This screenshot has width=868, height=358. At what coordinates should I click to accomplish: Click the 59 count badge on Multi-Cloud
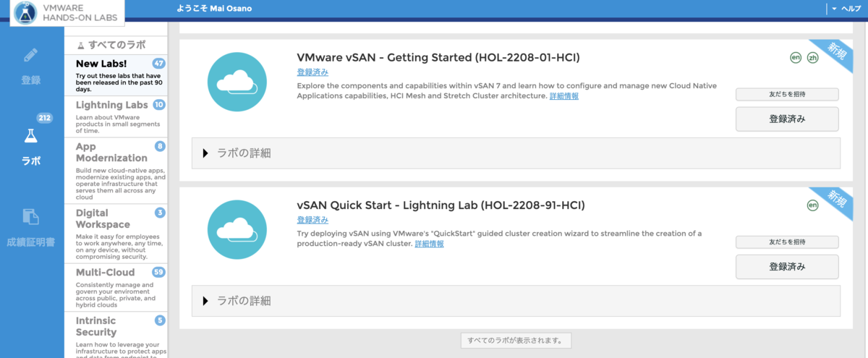(159, 273)
